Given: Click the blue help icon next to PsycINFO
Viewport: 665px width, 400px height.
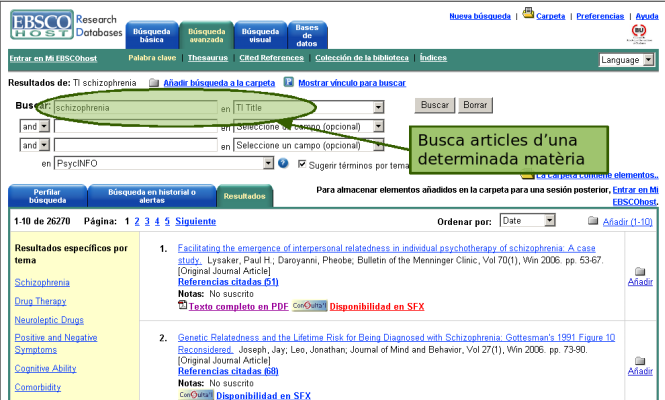Looking at the screenshot, I should [283, 163].
